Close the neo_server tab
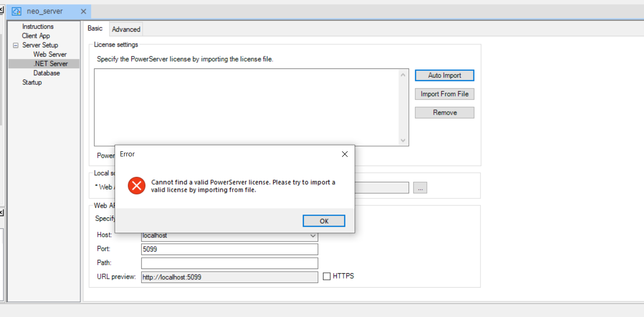This screenshot has width=644, height=317. click(x=83, y=11)
